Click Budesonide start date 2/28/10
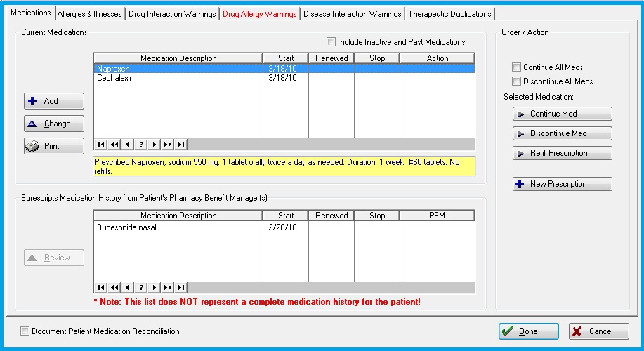The image size is (644, 351). [x=282, y=227]
